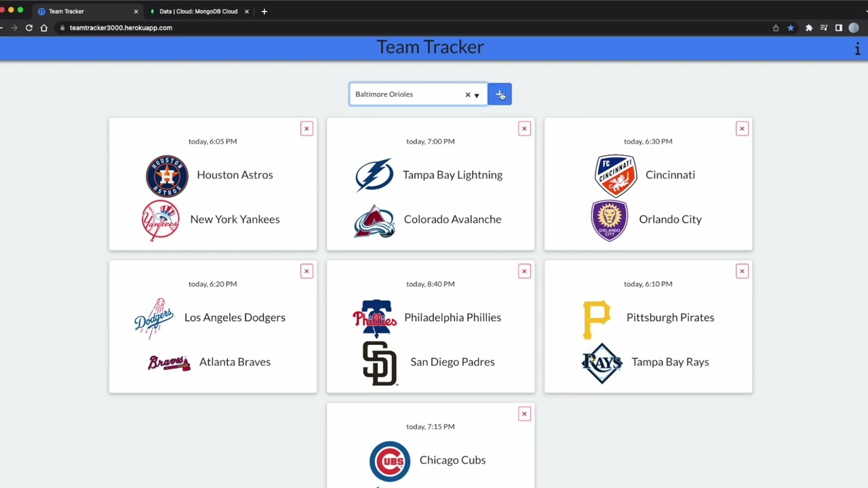The image size is (868, 488).
Task: Click the Los Angeles Dodgers logo
Action: (x=154, y=318)
